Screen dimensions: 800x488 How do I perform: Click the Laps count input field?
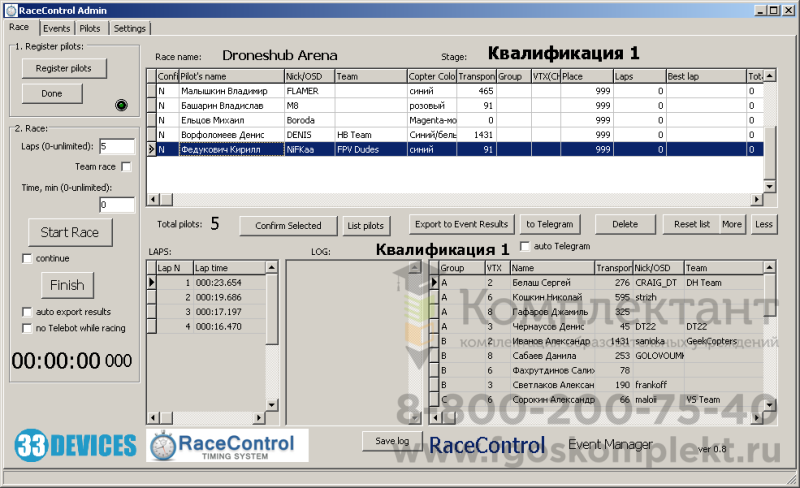click(x=117, y=147)
